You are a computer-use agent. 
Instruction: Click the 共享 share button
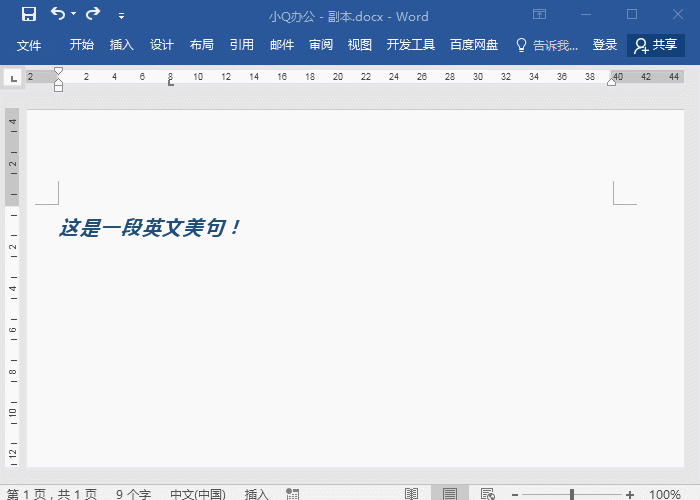pos(656,45)
